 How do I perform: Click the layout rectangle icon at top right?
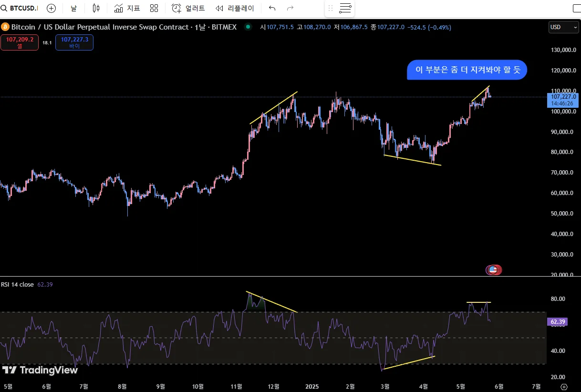pos(577,8)
